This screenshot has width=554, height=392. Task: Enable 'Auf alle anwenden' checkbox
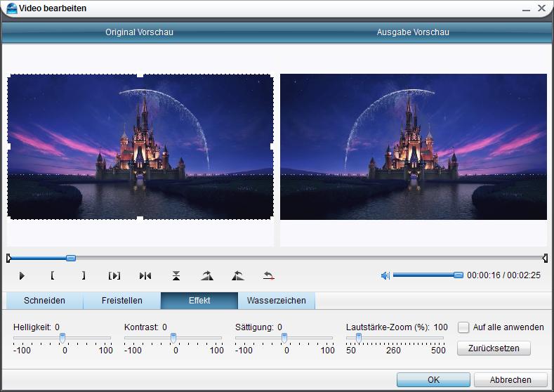tap(463, 327)
